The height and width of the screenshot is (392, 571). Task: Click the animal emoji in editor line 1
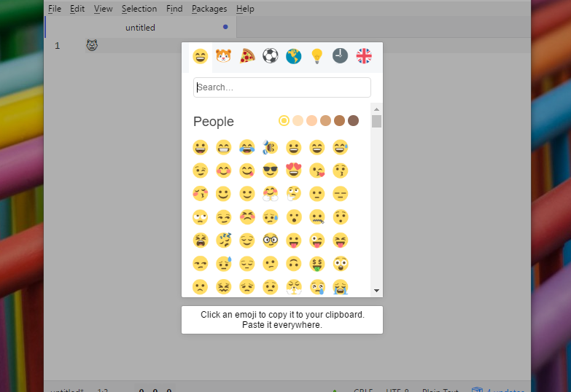point(92,45)
